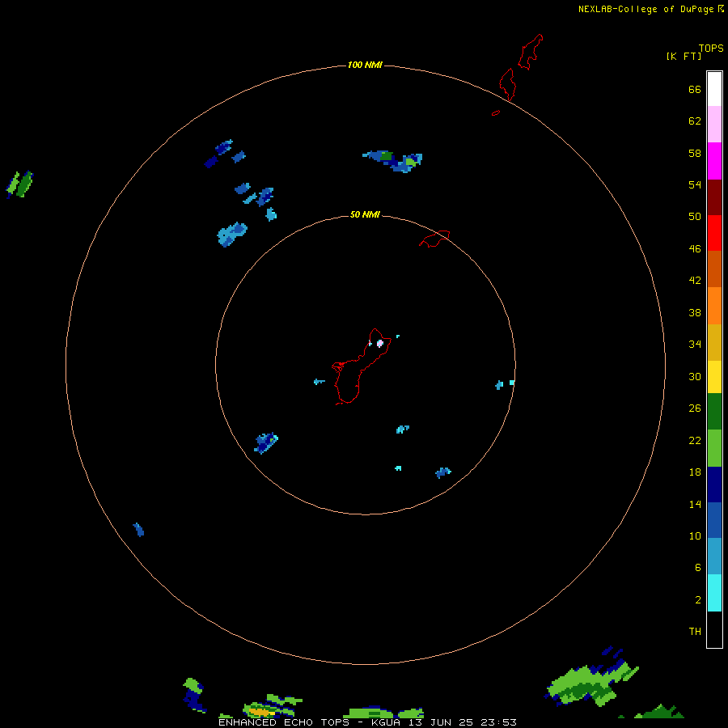Pick the gold legend swatch
The image size is (728, 728).
tap(714, 342)
